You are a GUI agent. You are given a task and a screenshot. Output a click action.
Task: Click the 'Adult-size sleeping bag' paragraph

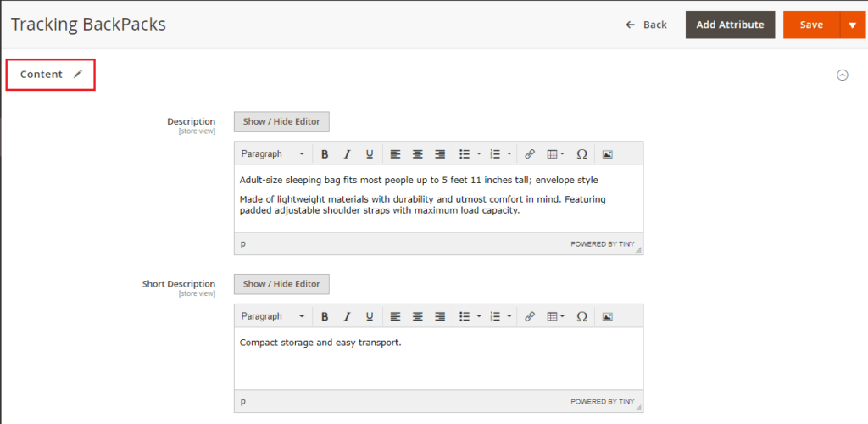(419, 181)
